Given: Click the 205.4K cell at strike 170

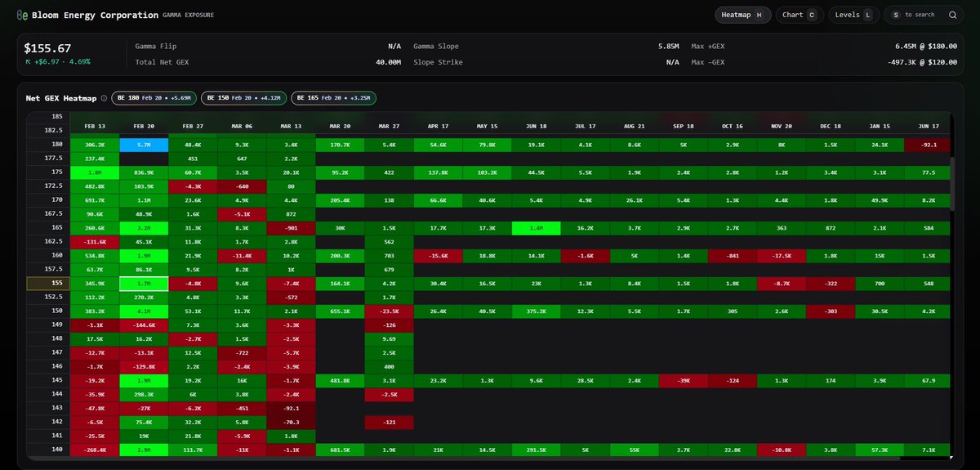Looking at the screenshot, I should pos(340,199).
